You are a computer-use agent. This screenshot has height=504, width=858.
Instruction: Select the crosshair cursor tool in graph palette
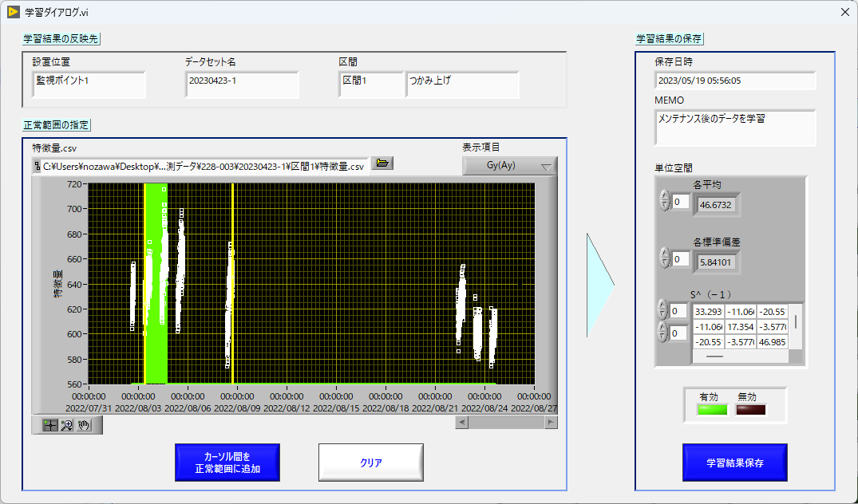[x=50, y=426]
